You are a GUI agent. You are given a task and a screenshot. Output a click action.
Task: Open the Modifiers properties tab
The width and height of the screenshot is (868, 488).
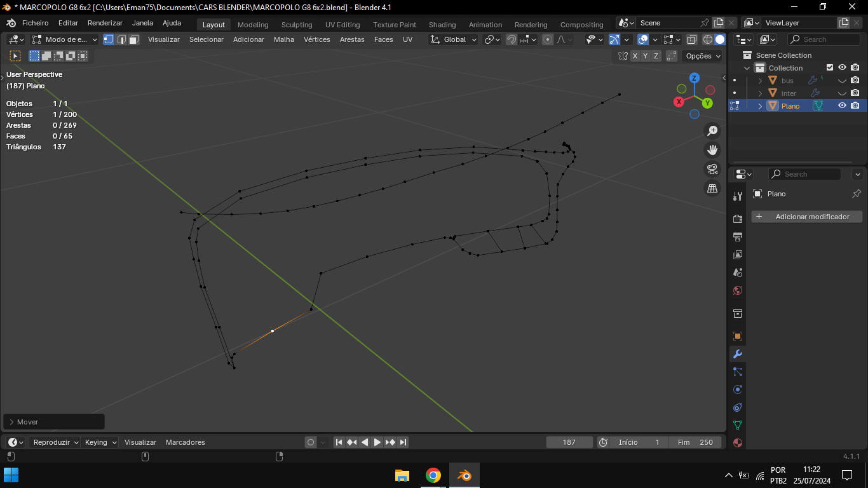click(738, 354)
